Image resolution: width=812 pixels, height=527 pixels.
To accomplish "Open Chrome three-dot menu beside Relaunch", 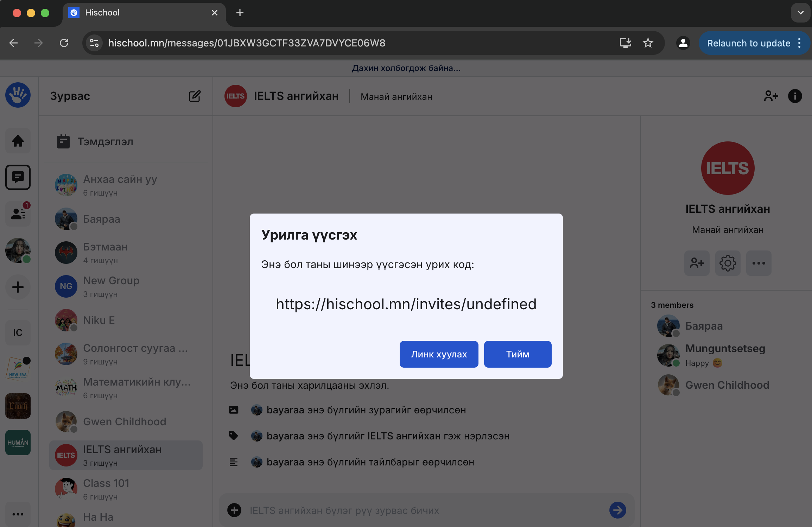I will (800, 43).
